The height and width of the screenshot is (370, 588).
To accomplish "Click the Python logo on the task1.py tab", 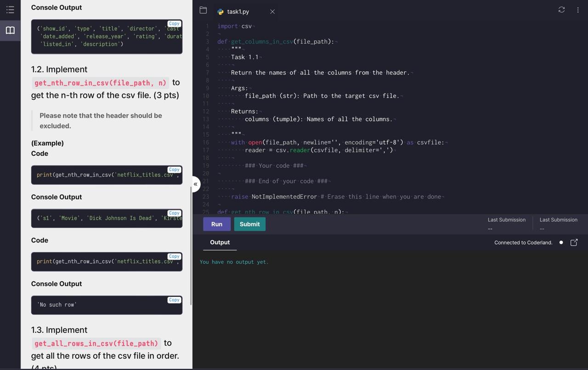I will 219,11.
